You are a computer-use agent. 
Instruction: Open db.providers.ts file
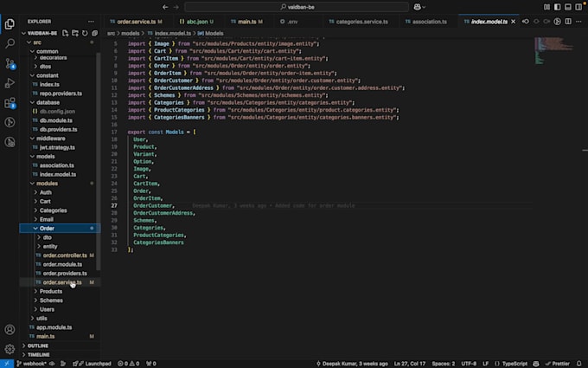pos(58,130)
